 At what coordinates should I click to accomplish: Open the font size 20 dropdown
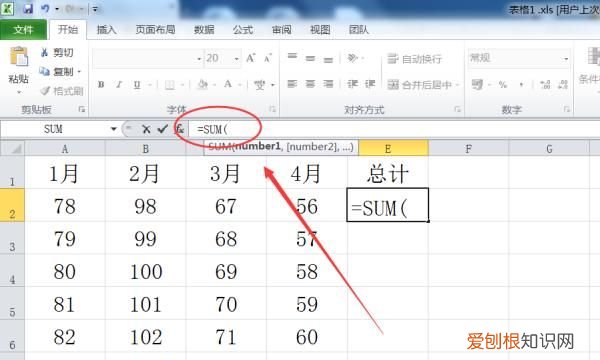236,59
